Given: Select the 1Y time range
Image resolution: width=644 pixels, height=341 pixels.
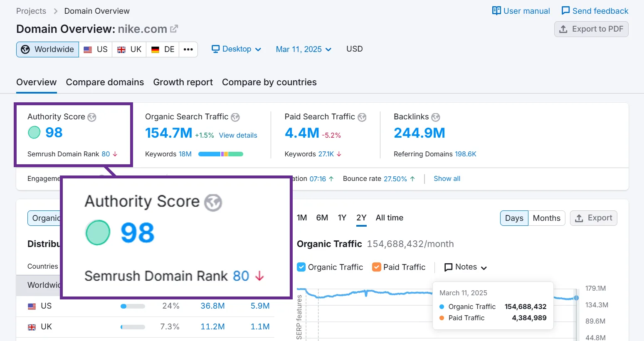Looking at the screenshot, I should point(342,217).
